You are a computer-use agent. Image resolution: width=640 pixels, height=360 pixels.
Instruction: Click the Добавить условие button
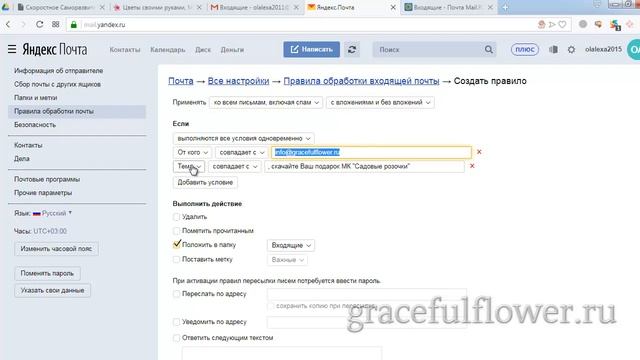pos(205,182)
